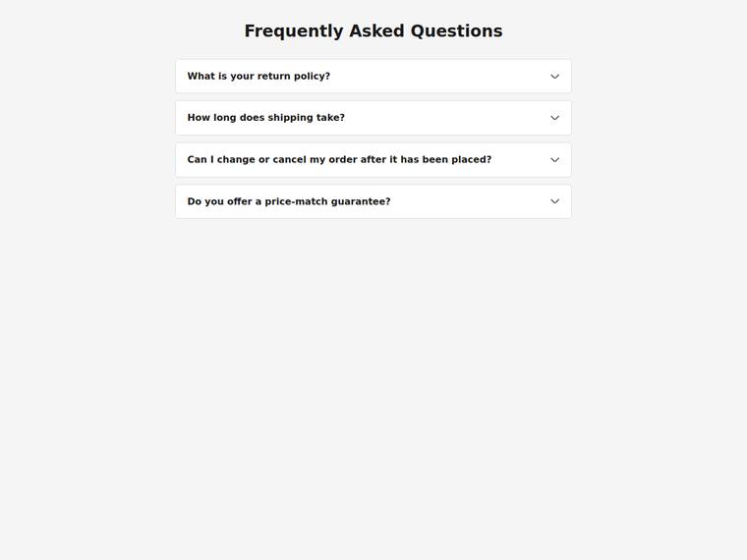Show the answer about cancelling a placed order
This screenshot has width=747, height=560.
click(x=373, y=159)
